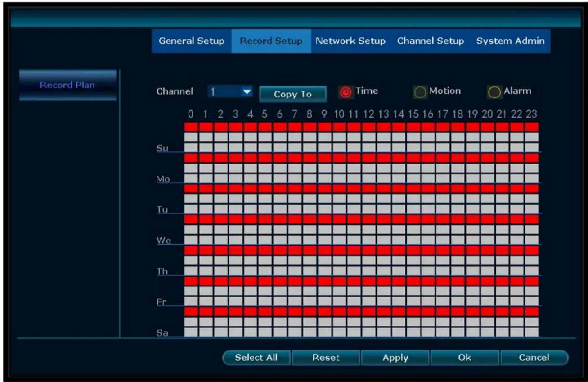This screenshot has height=382, width=588.
Task: Switch to the General Setup tab
Action: (192, 41)
